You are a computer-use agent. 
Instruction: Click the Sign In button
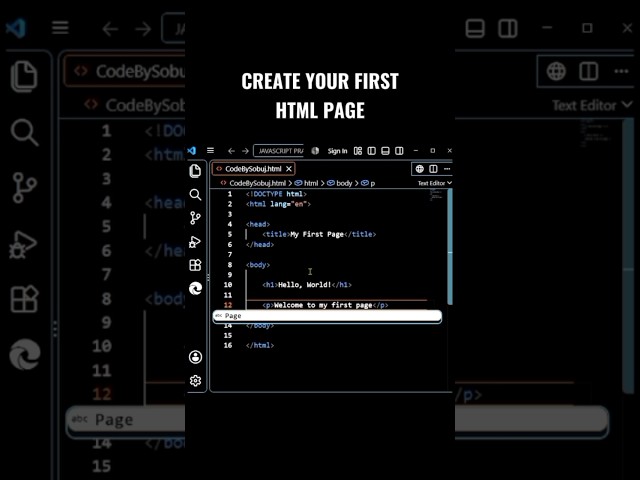coord(337,151)
